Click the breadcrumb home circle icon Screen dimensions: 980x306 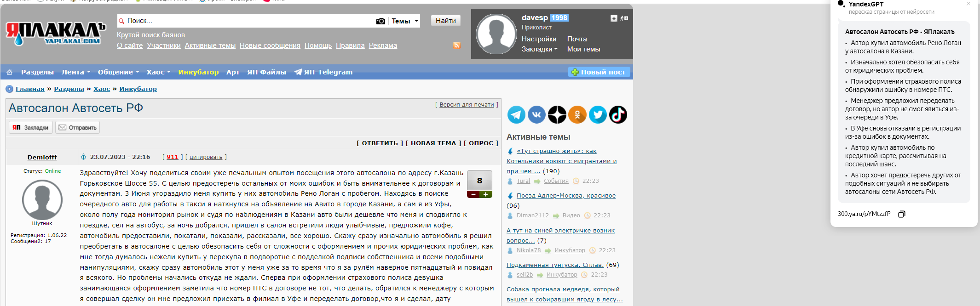[x=9, y=89]
